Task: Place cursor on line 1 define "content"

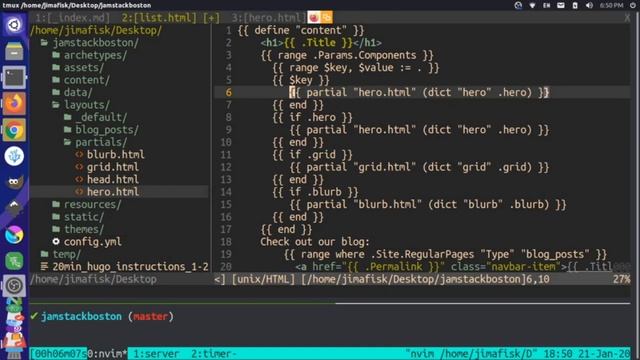Action: (301, 30)
